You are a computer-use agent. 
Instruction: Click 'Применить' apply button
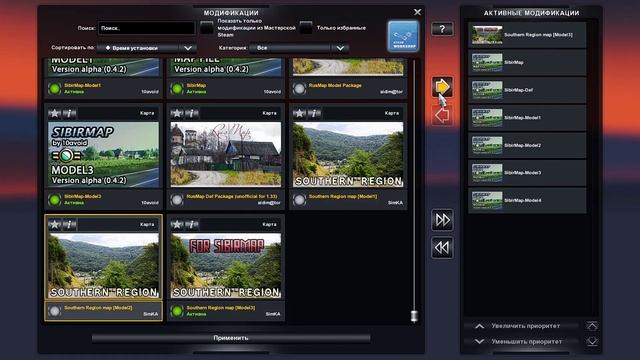[231, 338]
